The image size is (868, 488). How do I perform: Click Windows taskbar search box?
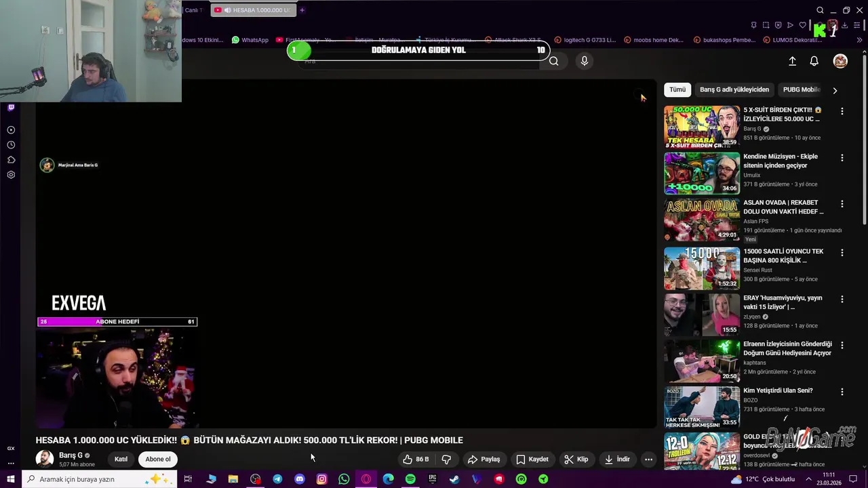tap(99, 479)
